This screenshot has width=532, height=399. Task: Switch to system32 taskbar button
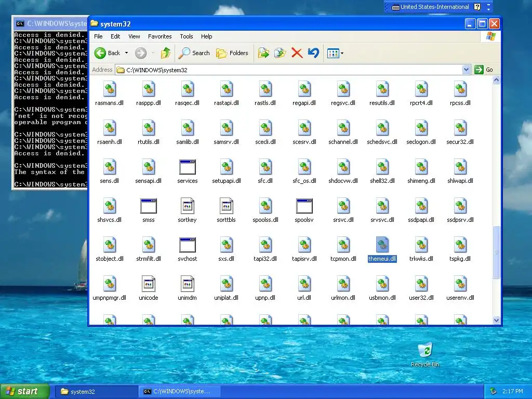(96, 392)
